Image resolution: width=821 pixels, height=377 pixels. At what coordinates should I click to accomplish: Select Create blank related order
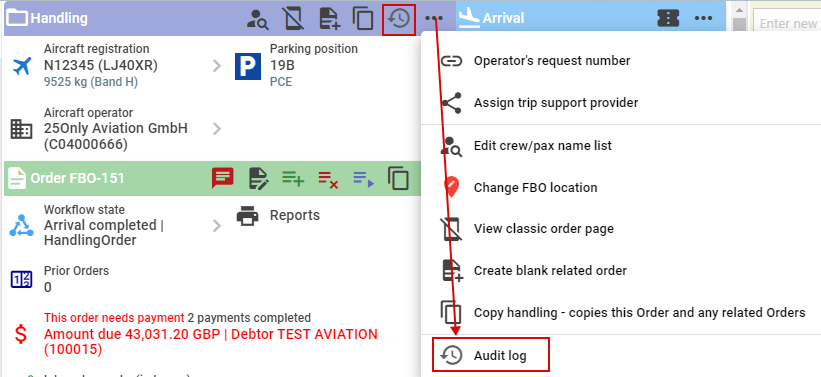coord(621,271)
